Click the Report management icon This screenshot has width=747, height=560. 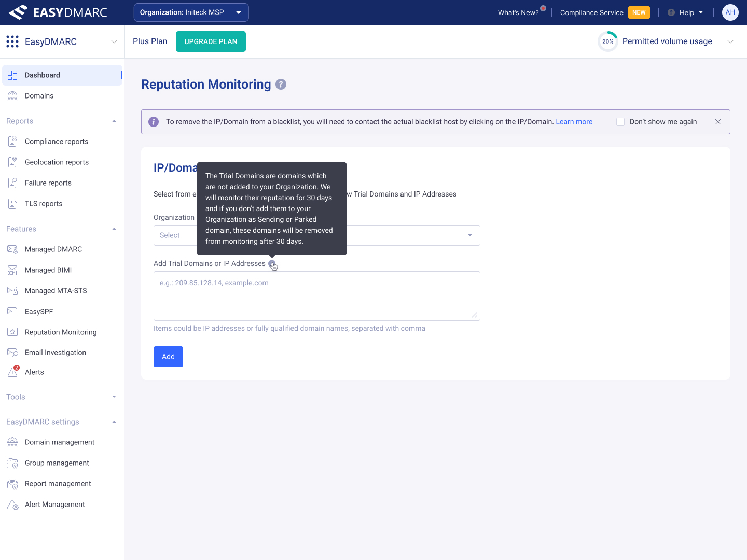[12, 484]
